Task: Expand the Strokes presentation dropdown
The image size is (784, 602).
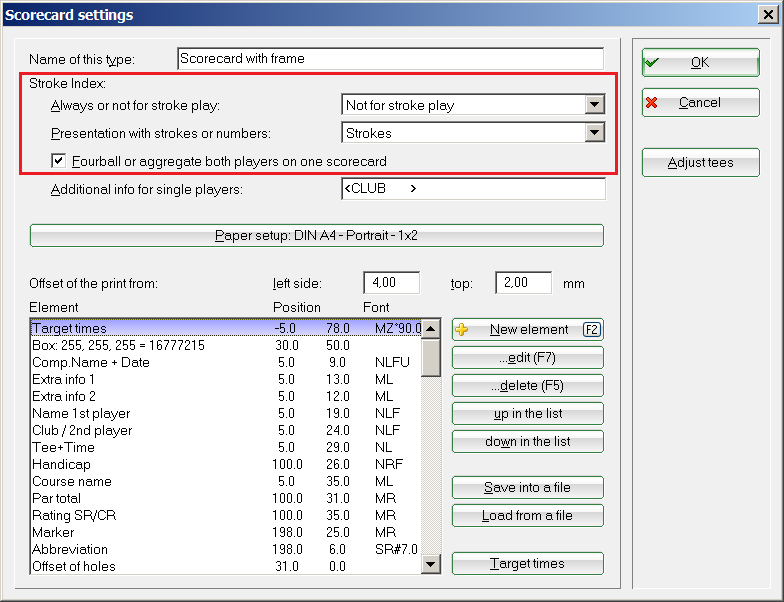Action: 595,133
